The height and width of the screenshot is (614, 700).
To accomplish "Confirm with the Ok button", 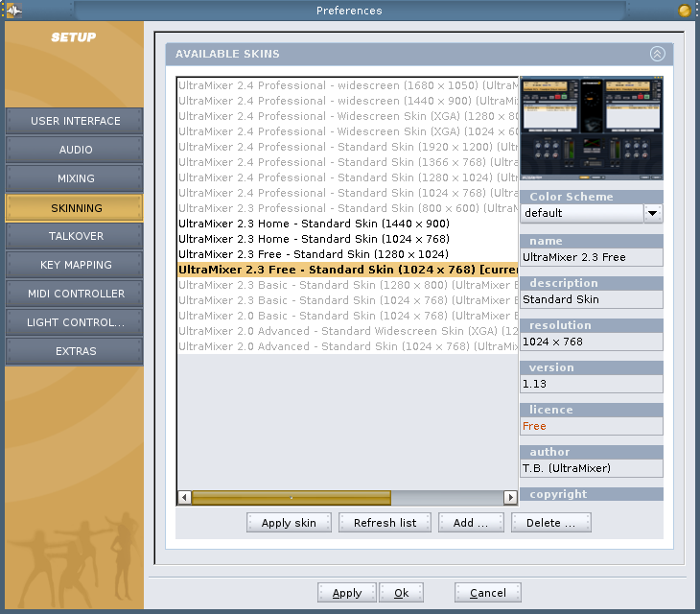I will 401,593.
